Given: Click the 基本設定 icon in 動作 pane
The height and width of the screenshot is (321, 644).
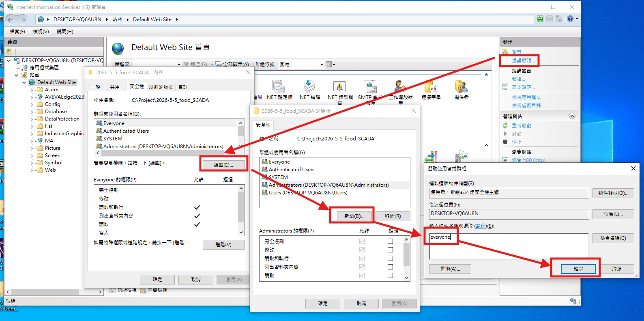Looking at the screenshot, I should [x=505, y=87].
